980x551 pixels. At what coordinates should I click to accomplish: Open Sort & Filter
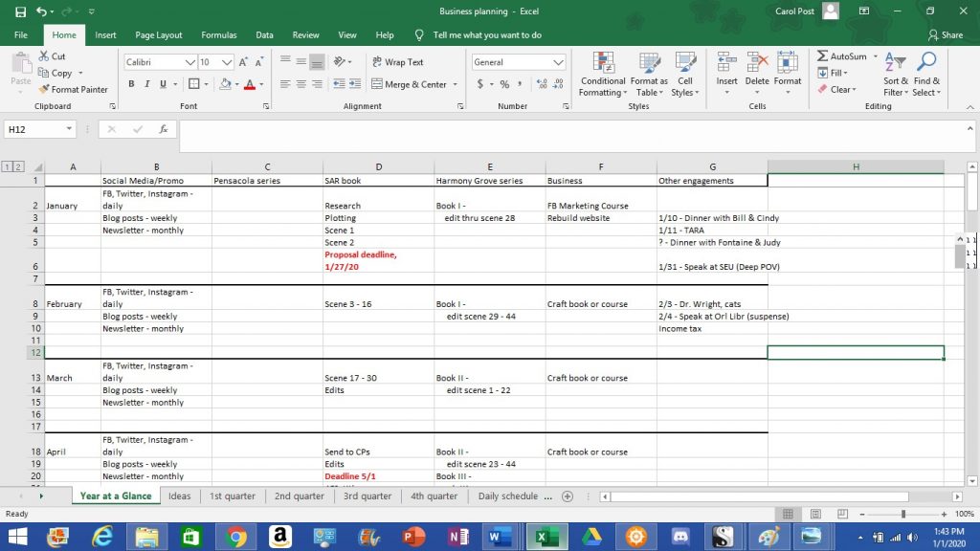(x=896, y=75)
